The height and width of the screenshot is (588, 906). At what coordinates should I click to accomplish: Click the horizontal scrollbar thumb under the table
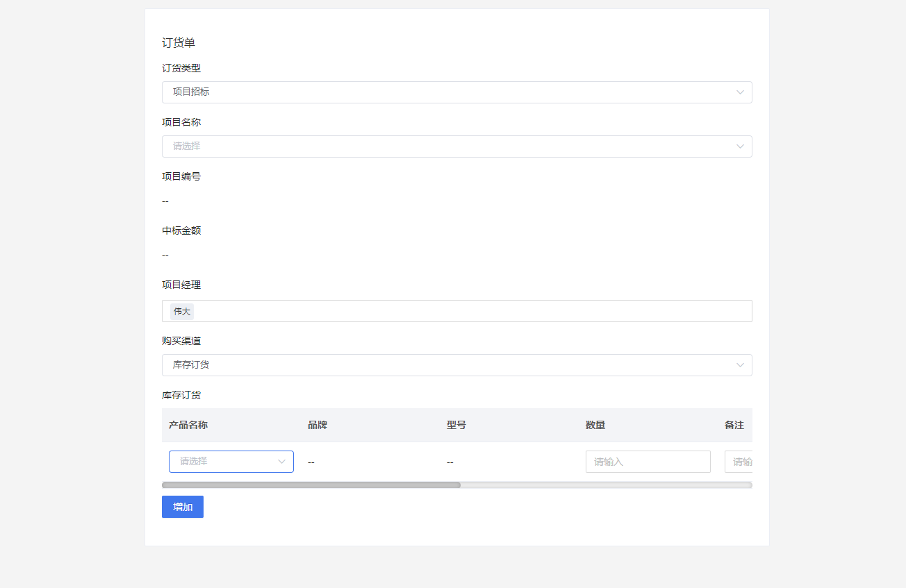click(311, 485)
